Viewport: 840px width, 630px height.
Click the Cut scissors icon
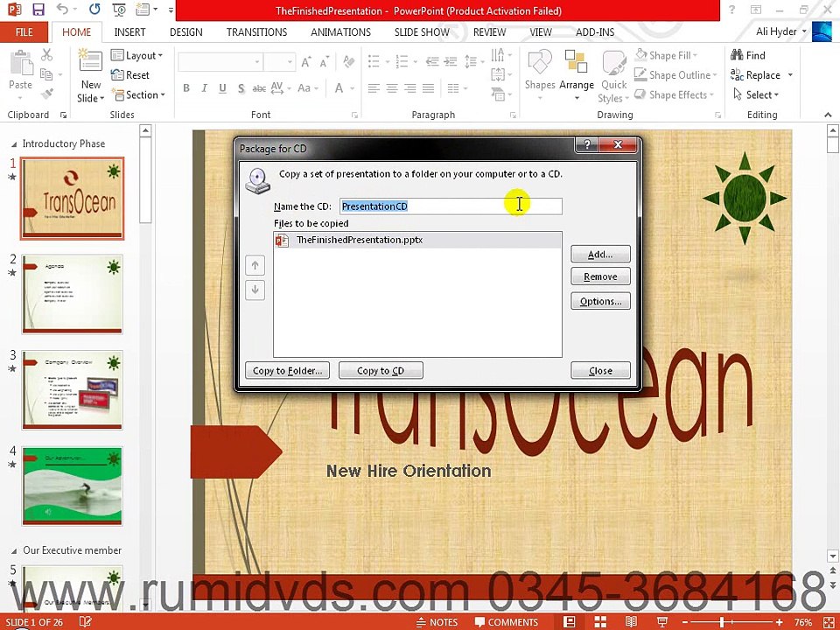(x=46, y=54)
